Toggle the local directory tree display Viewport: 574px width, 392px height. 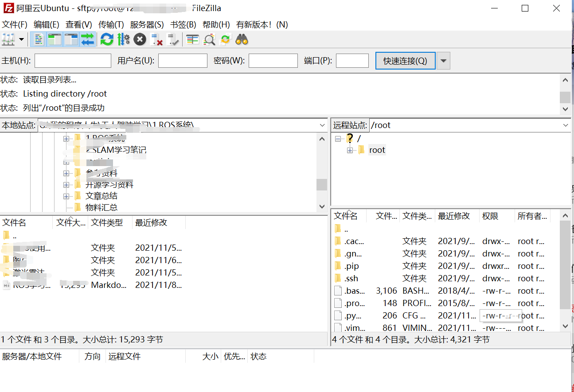(55, 39)
